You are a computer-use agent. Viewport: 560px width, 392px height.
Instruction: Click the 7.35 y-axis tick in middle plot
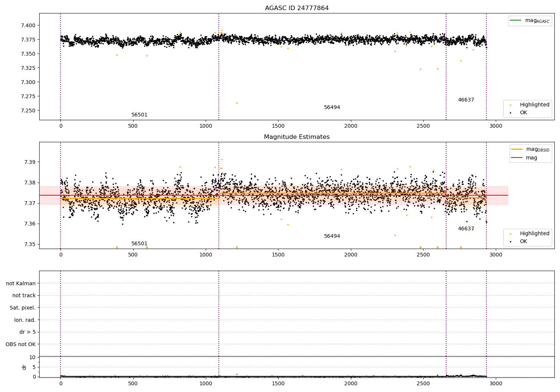click(30, 244)
